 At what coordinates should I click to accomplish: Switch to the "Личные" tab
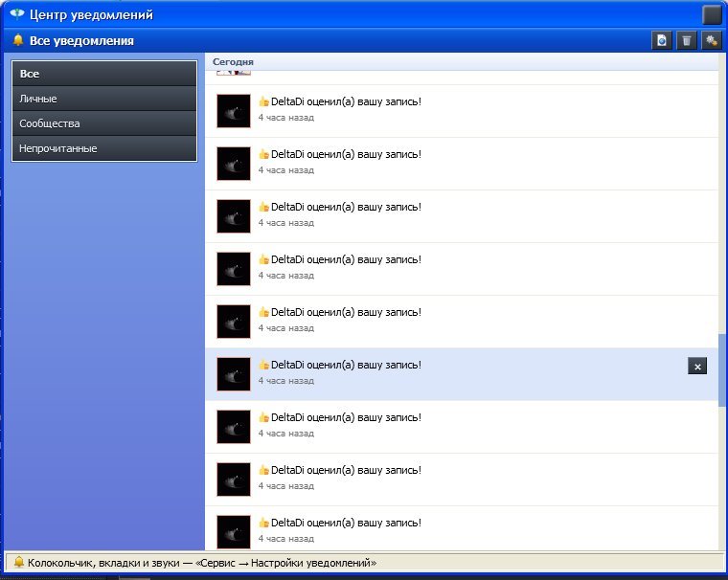(x=104, y=99)
